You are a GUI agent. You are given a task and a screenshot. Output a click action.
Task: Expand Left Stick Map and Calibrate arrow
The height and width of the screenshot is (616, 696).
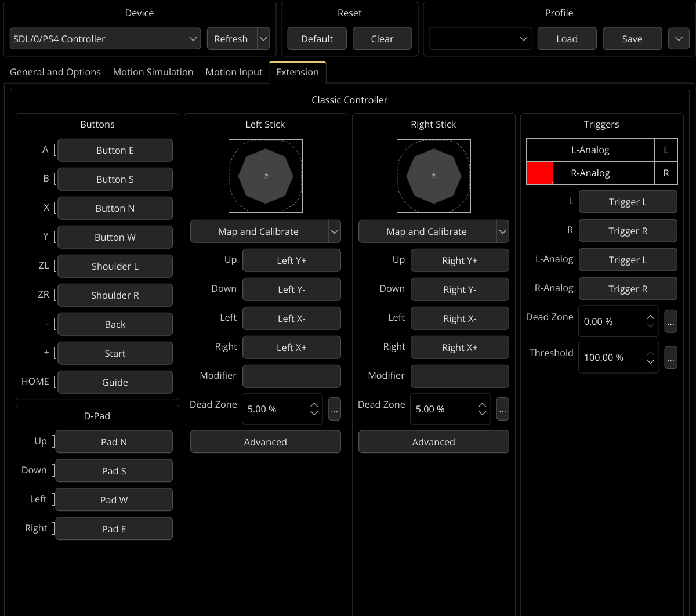(x=335, y=231)
